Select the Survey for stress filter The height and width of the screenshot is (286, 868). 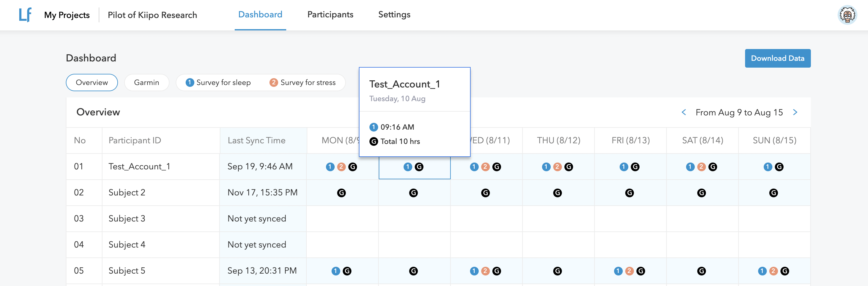click(x=303, y=83)
